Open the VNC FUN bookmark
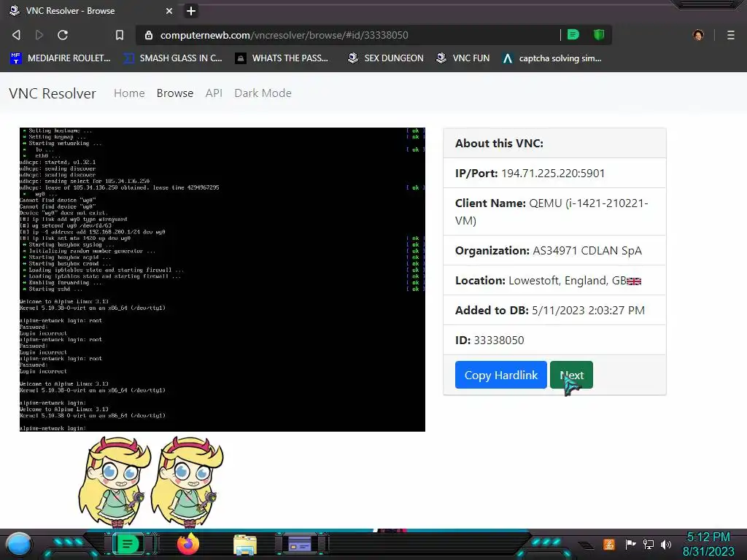This screenshot has width=747, height=560. tap(463, 58)
